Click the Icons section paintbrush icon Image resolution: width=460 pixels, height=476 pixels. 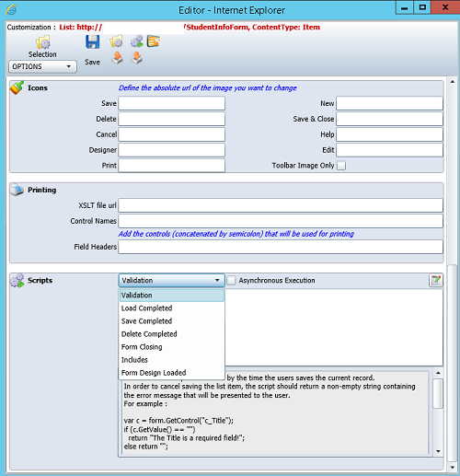point(17,87)
